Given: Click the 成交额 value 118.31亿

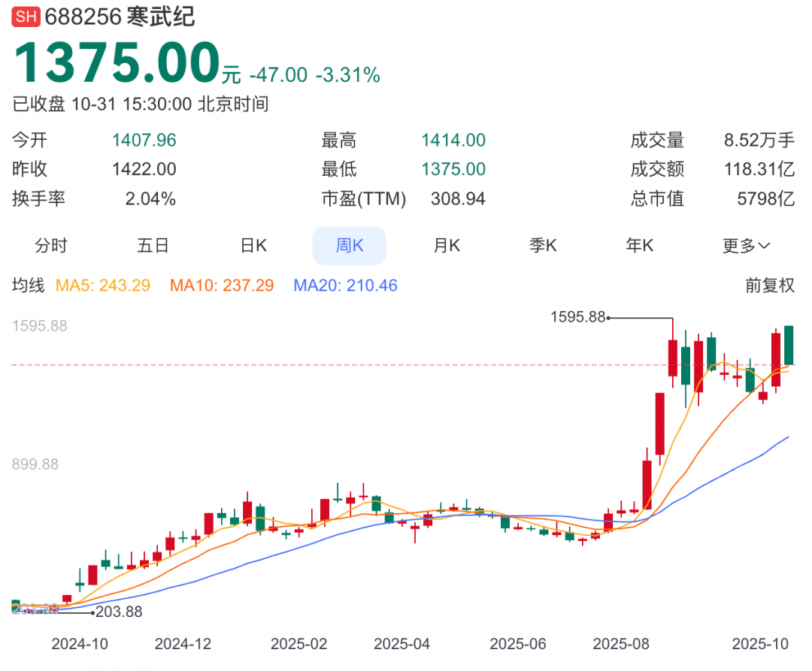Looking at the screenshot, I should 759,169.
